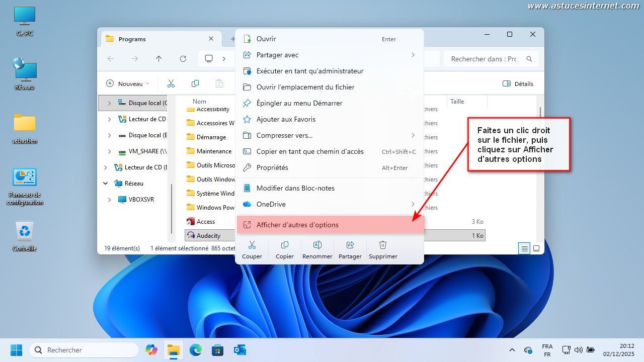The height and width of the screenshot is (362, 644).
Task: Choose Exécuter en tant qu'administrateur
Action: point(309,71)
